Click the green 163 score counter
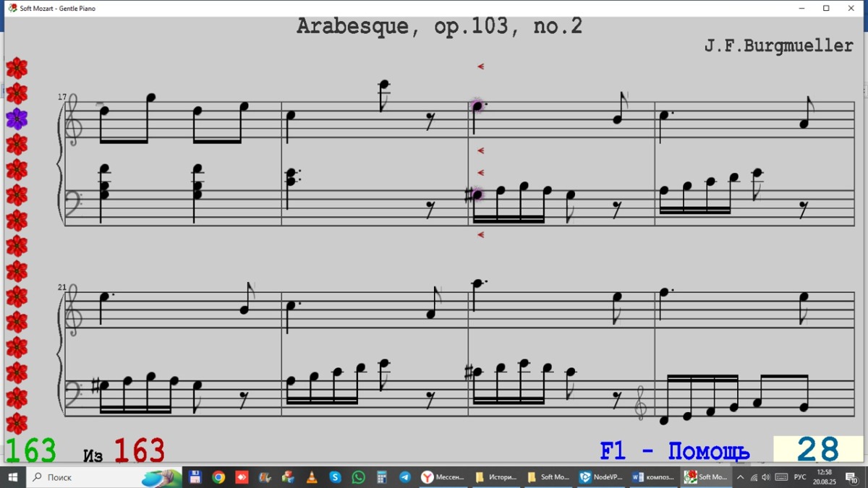 tap(30, 450)
